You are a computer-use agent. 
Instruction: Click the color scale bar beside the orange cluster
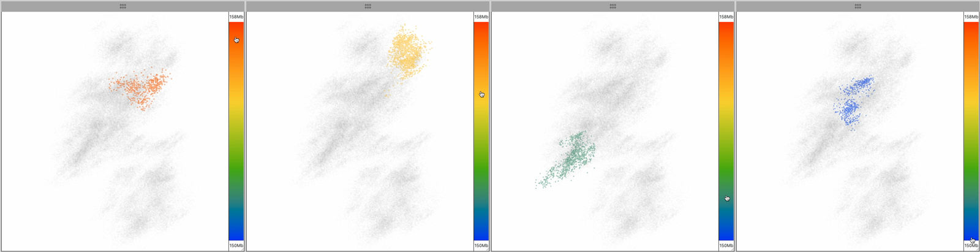coord(236,131)
